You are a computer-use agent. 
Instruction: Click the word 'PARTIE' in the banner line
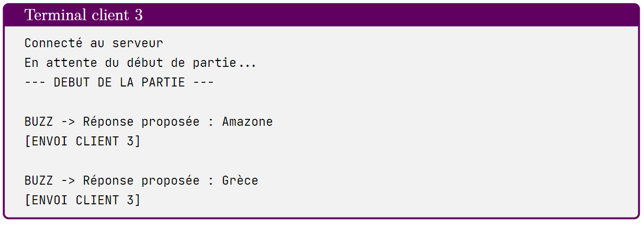pos(163,82)
